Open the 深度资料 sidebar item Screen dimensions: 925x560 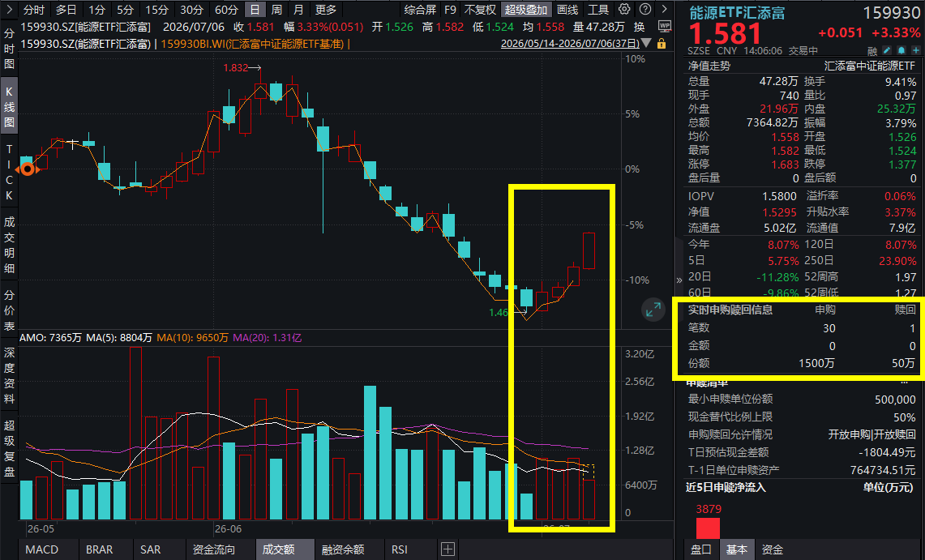point(9,376)
